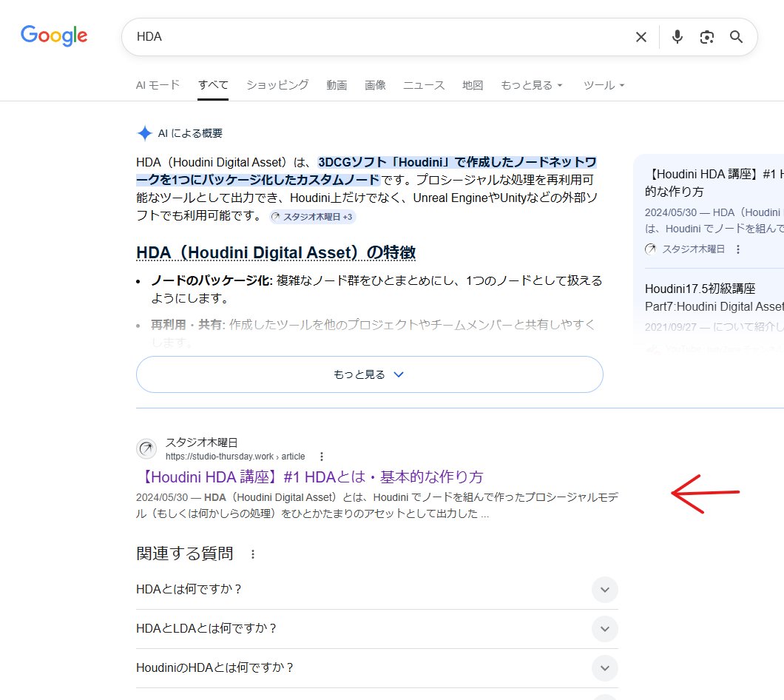784x700 pixels.
Task: Click the magnifier search icon
Action: (x=736, y=37)
